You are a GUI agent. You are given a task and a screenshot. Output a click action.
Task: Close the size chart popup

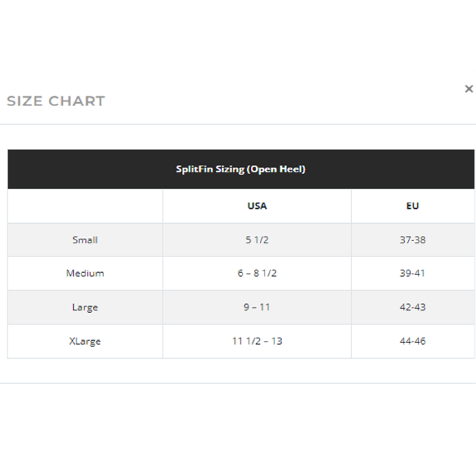[469, 89]
